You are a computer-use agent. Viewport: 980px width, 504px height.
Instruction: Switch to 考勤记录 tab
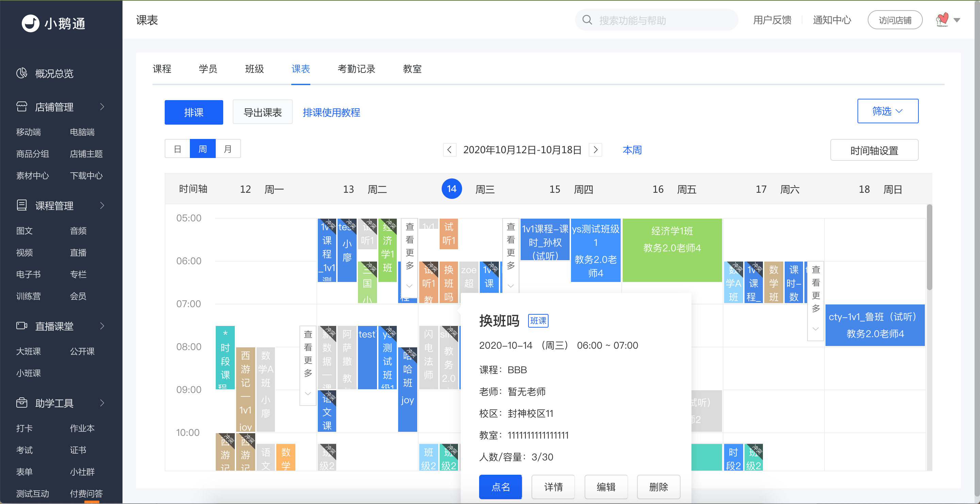point(356,69)
